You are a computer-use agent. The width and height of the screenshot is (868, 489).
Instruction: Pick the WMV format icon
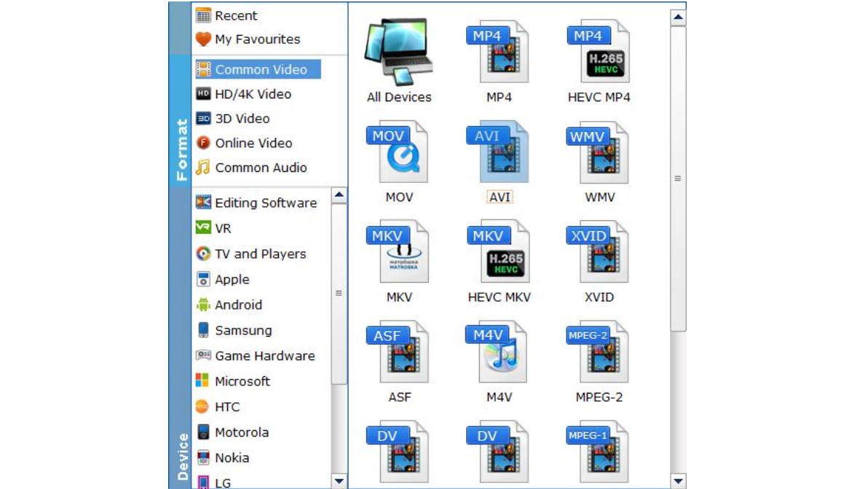coord(599,152)
